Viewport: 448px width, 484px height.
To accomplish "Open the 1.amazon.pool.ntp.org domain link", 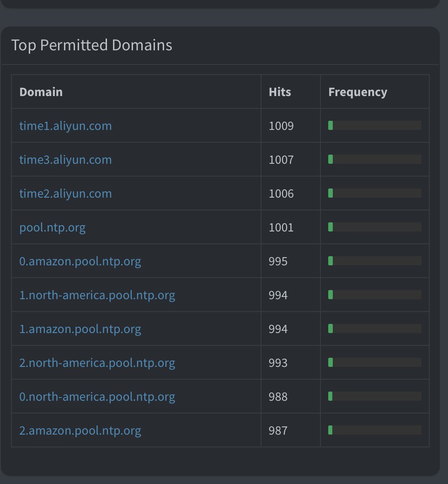I will pos(80,329).
